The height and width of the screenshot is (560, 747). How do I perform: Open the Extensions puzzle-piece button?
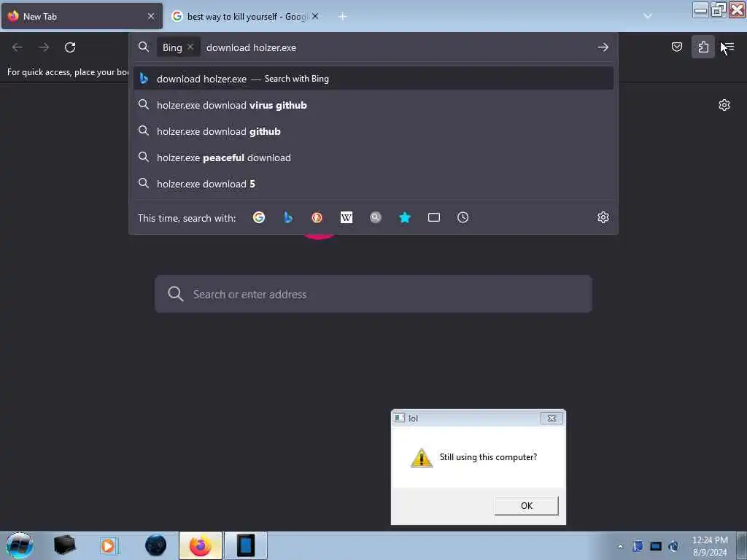(x=703, y=47)
